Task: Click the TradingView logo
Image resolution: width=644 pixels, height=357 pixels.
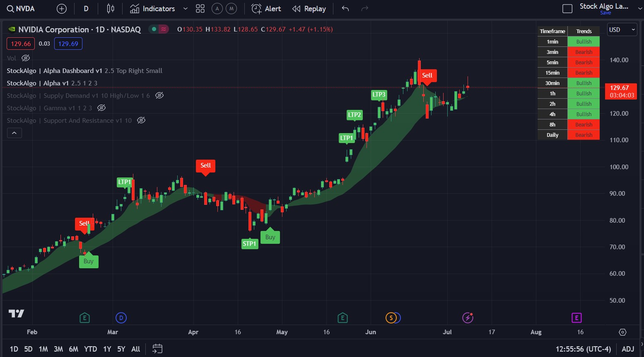Action: click(x=16, y=313)
